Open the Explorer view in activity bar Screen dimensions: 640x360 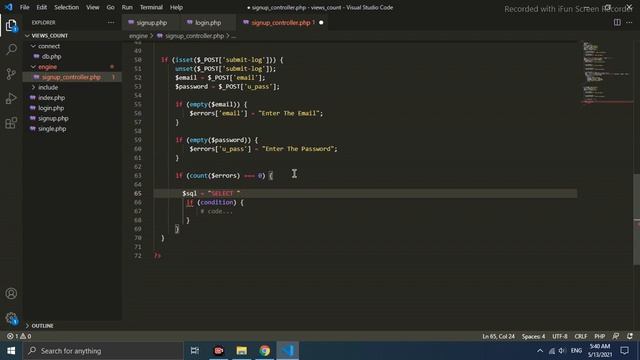[11, 25]
